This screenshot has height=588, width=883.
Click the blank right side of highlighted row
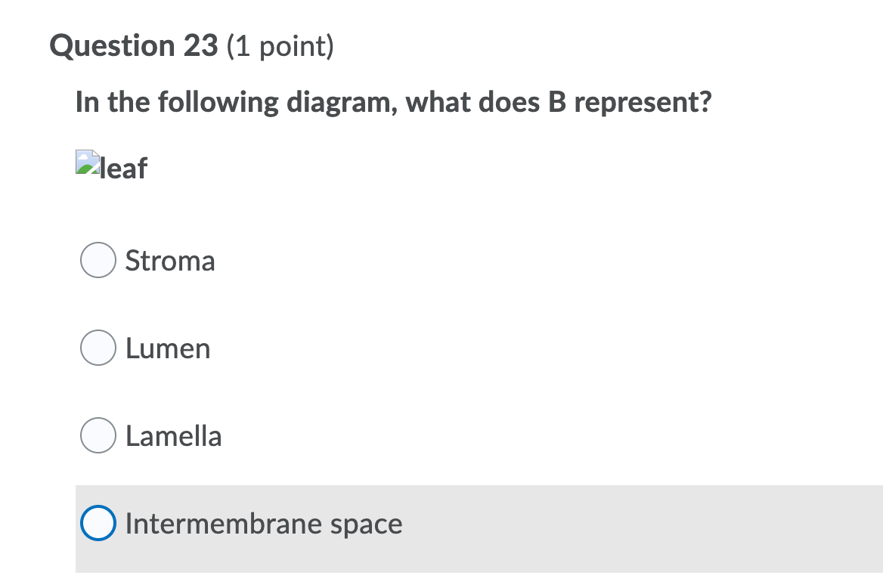click(x=680, y=528)
